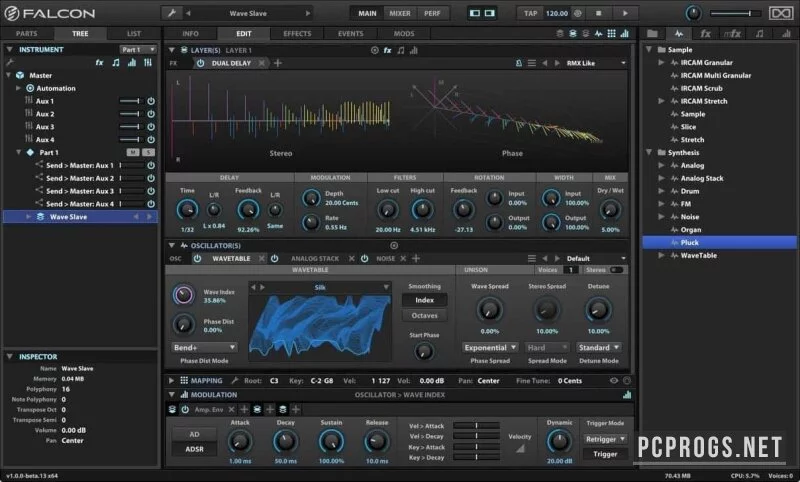Select the ANALOG STACK oscillator tab

[x=315, y=259]
